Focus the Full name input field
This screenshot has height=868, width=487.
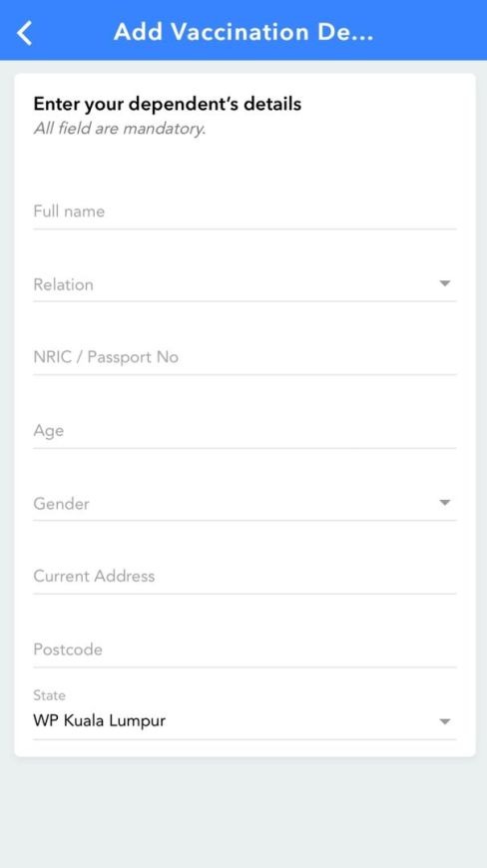coord(244,212)
